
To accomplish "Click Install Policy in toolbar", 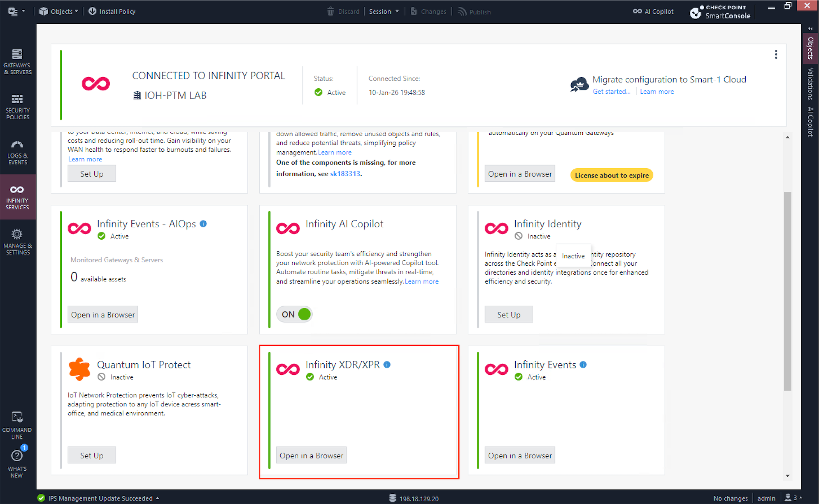I will pyautogui.click(x=112, y=12).
